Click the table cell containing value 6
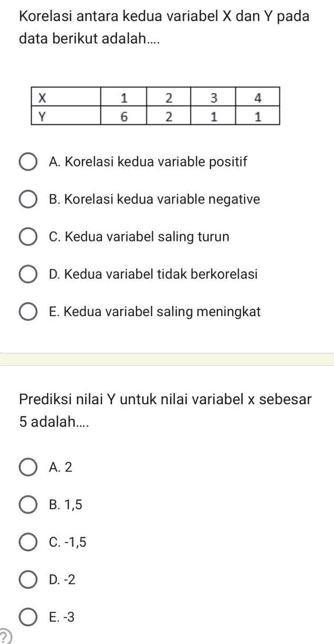334x644 pixels. pyautogui.click(x=124, y=115)
